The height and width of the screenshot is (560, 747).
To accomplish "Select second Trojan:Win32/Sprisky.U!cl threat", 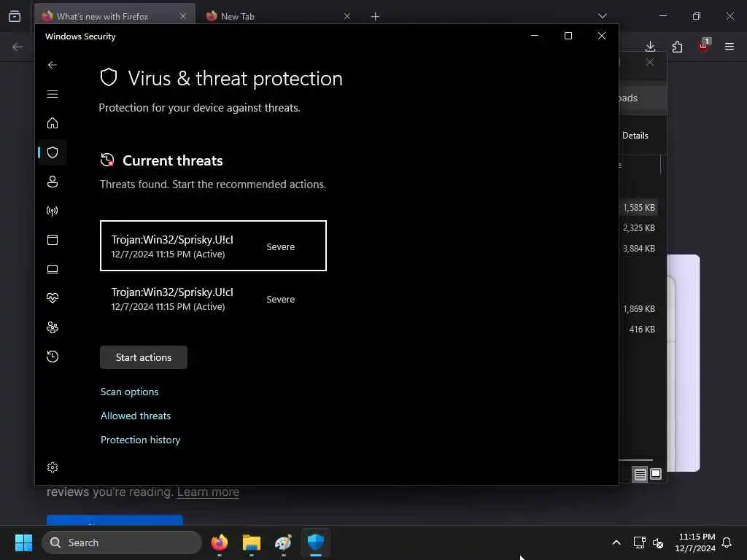I will 213,299.
